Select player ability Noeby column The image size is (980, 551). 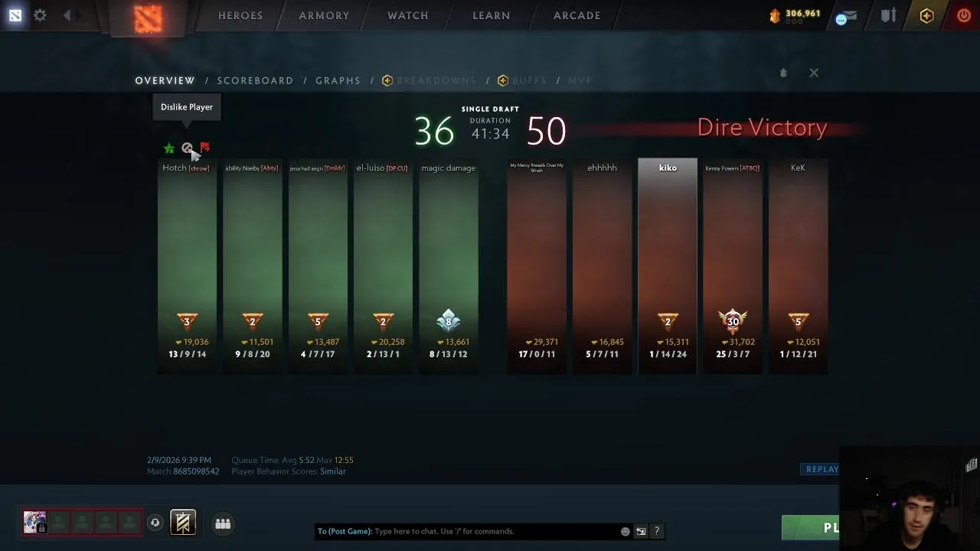point(252,266)
